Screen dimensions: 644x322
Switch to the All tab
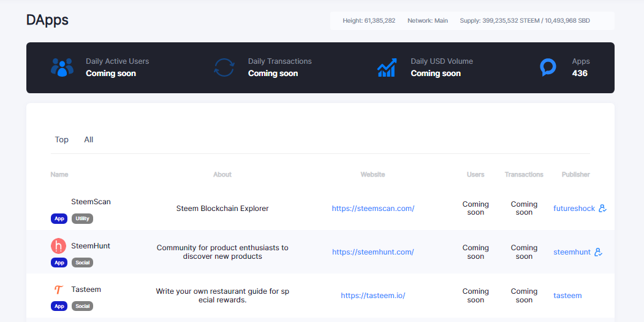pos(89,140)
